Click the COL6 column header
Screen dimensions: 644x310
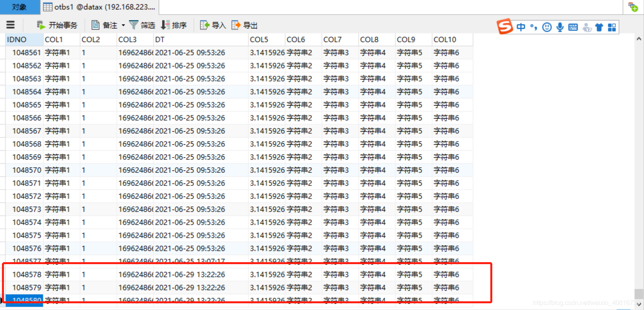tap(303, 40)
